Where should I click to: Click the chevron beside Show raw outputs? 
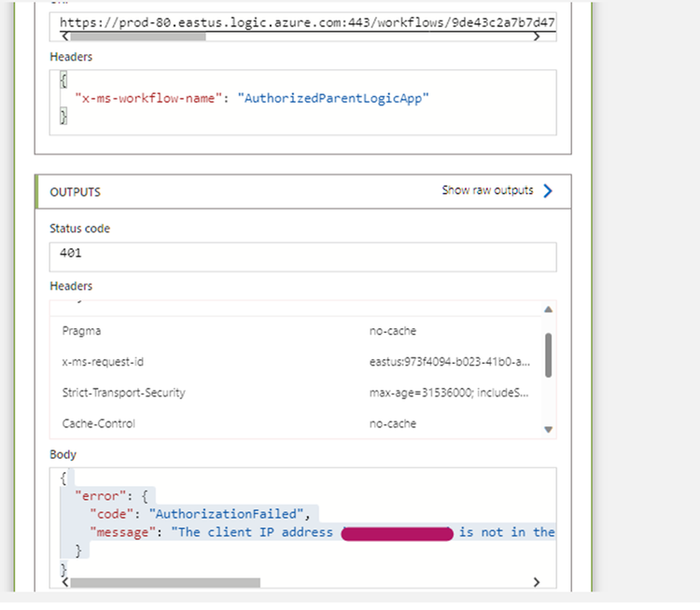[548, 191]
